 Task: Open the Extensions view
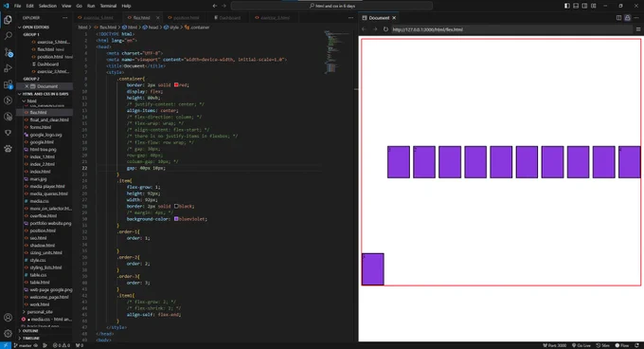[8, 84]
